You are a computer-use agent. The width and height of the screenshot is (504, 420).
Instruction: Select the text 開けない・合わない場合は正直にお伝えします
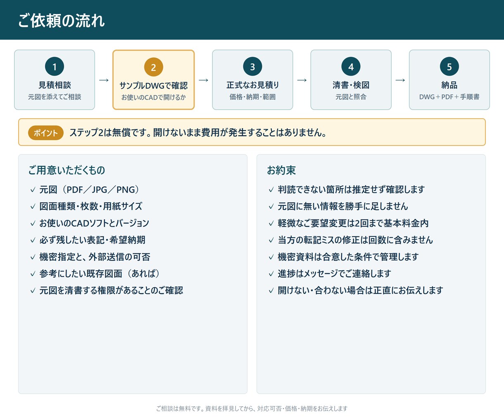[x=360, y=290]
